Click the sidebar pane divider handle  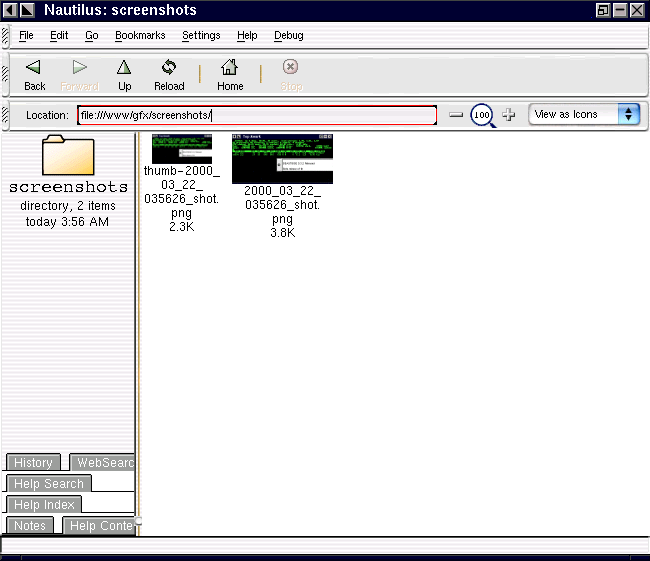coord(138,521)
